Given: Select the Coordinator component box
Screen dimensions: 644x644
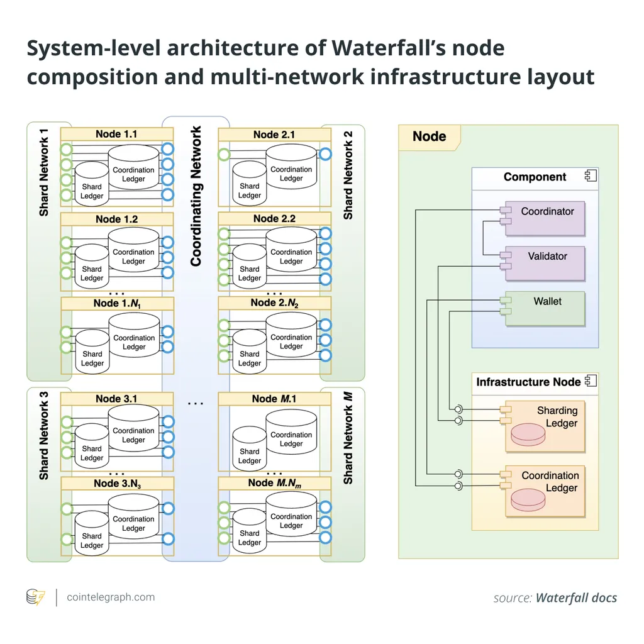Looking at the screenshot, I should pyautogui.click(x=545, y=218).
